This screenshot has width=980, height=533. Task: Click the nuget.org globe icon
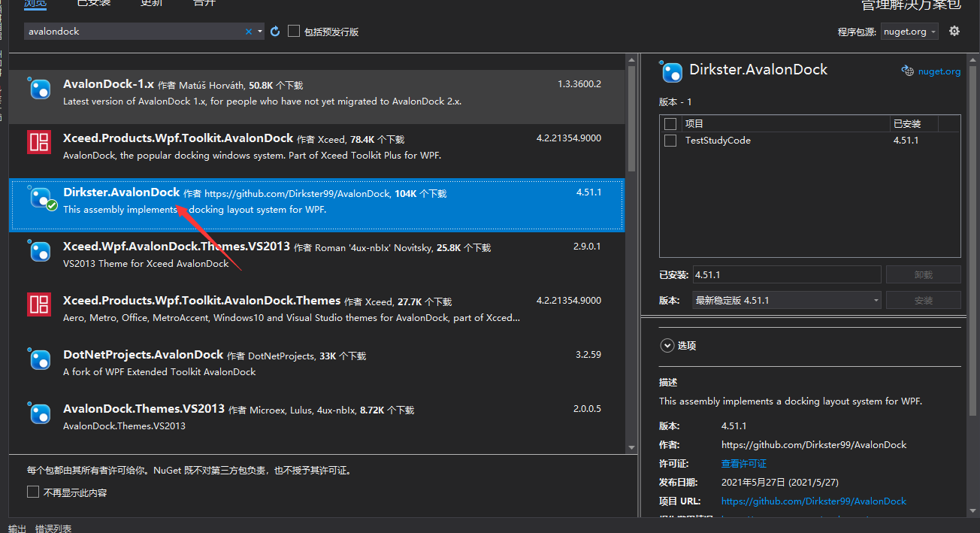pos(907,70)
